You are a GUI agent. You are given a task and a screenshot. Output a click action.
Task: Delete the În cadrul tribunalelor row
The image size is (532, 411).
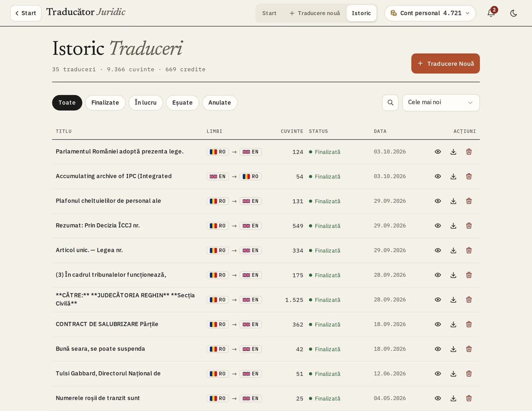point(469,275)
